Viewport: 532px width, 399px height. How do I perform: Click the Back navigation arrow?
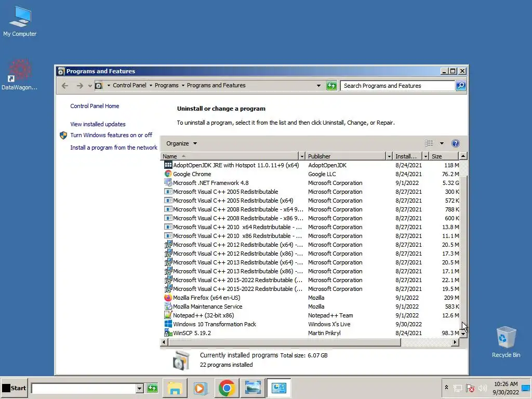(65, 86)
